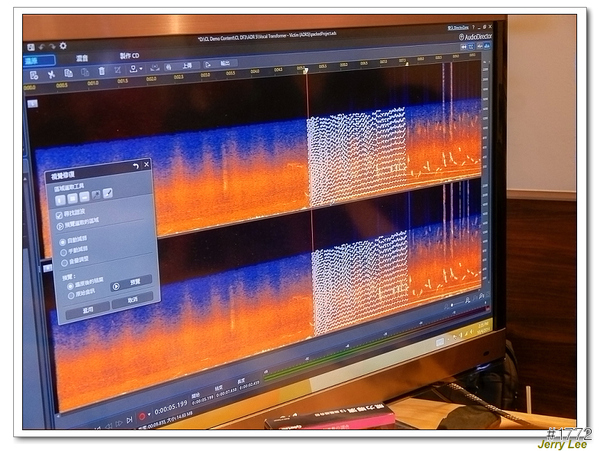Select the time-frequency selection tool in the dialog

click(x=72, y=198)
